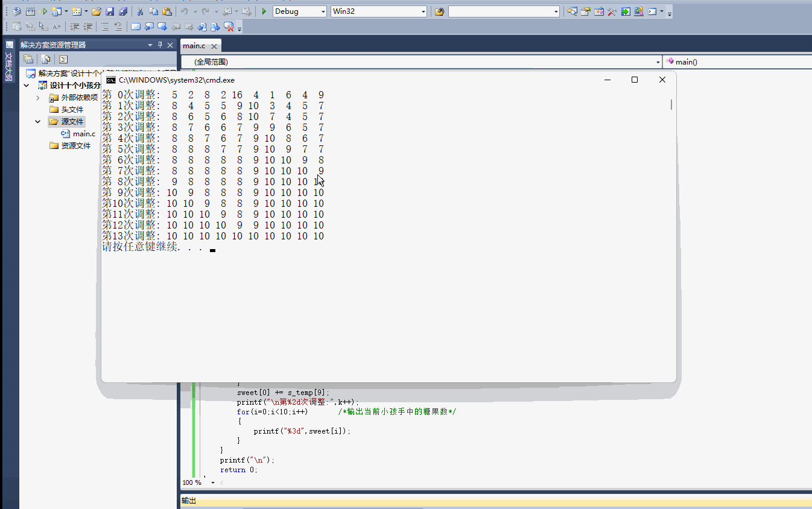Viewport: 812px width, 509px height.
Task: Click the Save All stacked-disks icon
Action: [123, 11]
